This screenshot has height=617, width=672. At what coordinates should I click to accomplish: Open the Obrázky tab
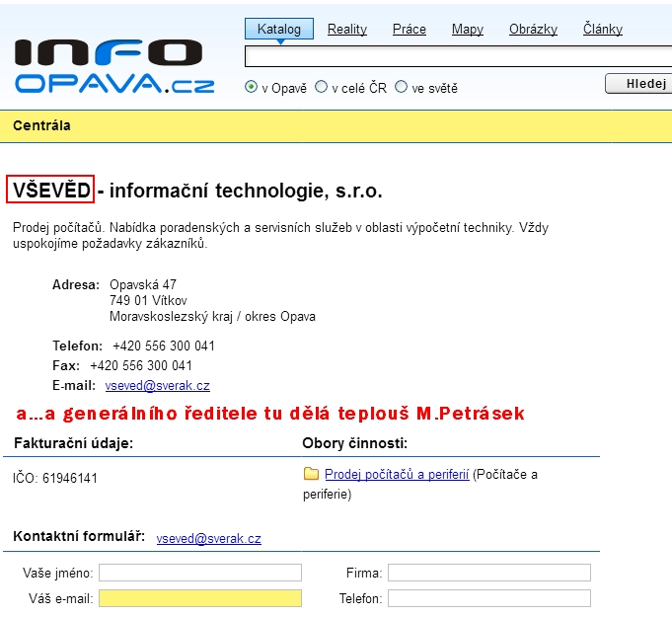[x=533, y=30]
